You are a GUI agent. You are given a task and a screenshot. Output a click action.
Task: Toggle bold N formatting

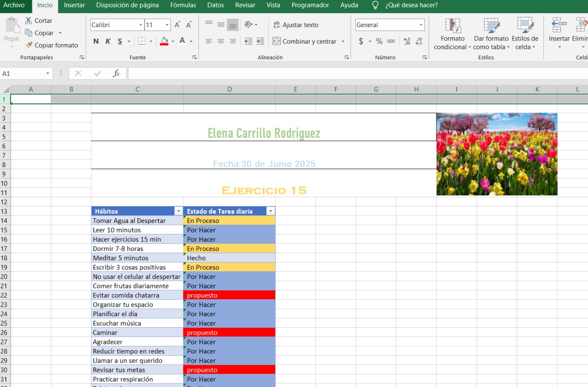coord(96,41)
